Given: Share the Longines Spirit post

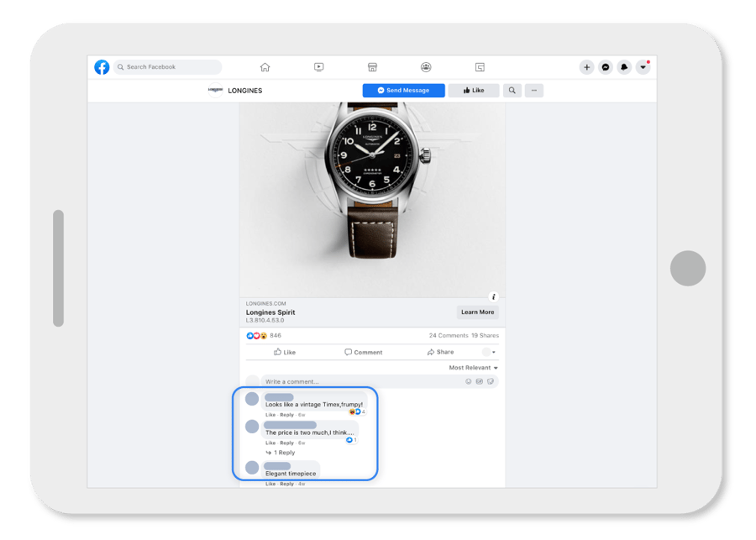Looking at the screenshot, I should (440, 352).
